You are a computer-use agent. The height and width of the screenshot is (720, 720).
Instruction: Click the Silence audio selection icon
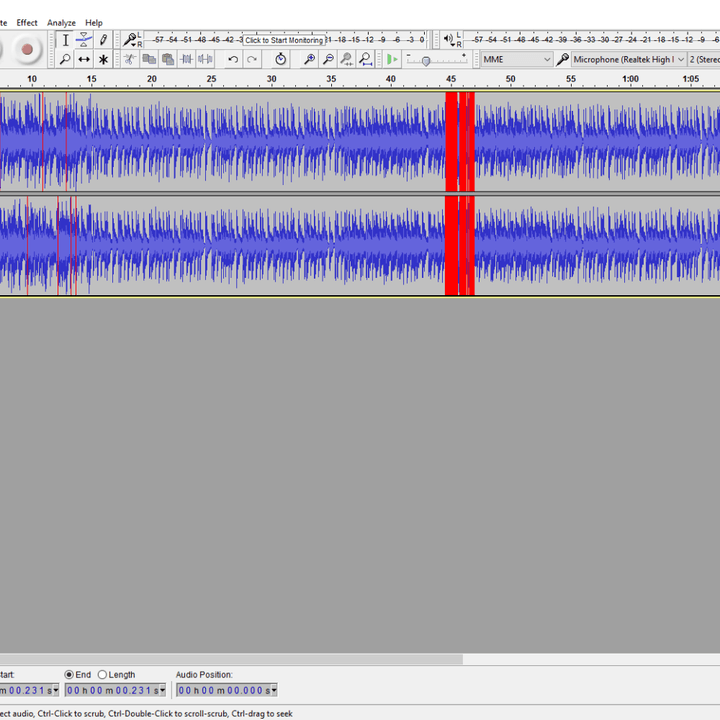(205, 59)
